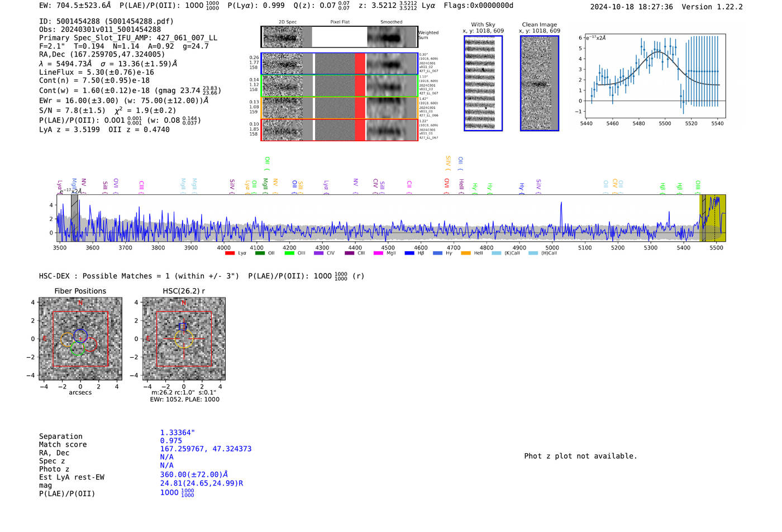
Task: Select the lime OIII legend swatch
Action: pos(289,253)
